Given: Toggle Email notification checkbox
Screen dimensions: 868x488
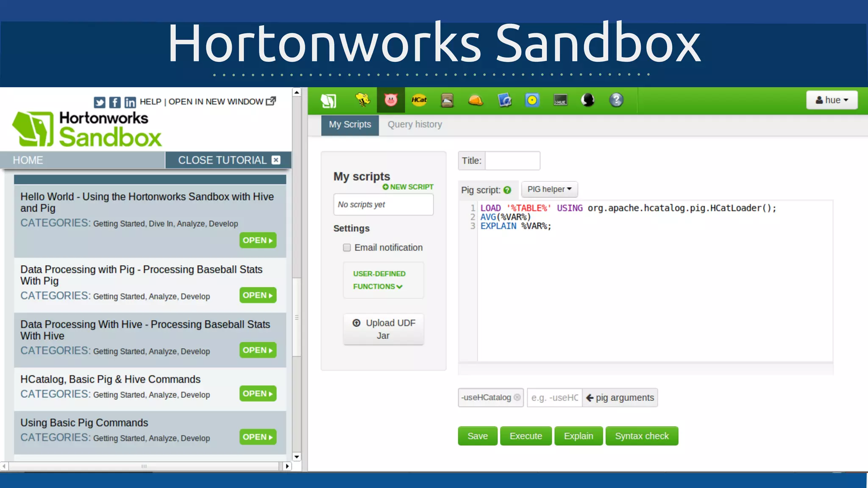Looking at the screenshot, I should point(347,247).
